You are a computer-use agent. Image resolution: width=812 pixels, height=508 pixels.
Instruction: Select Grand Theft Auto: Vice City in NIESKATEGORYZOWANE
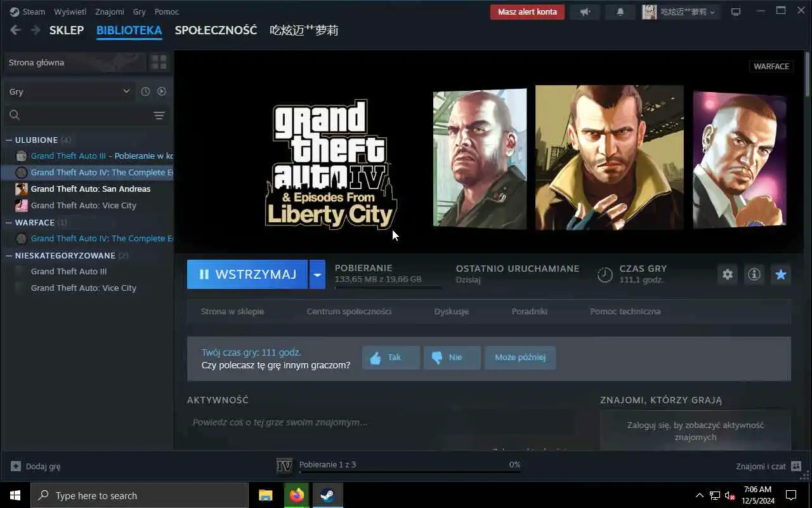click(x=88, y=288)
